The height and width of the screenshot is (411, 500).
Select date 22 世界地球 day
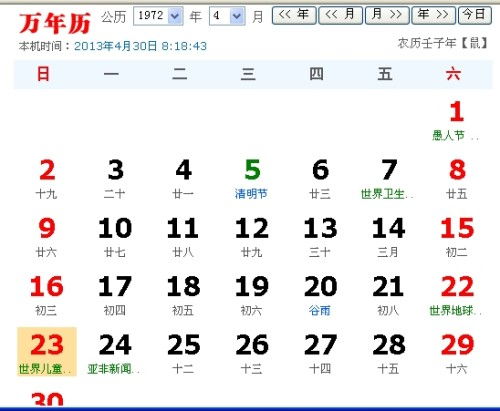point(457,297)
